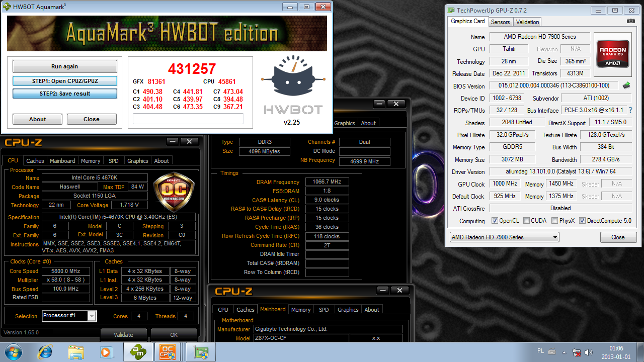
Task: Open Memory tab in top-left CPU-Z window
Action: pos(91,161)
